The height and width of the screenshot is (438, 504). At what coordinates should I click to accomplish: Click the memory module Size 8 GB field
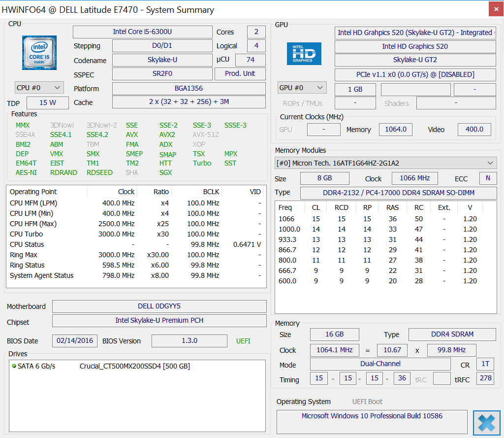[x=325, y=178]
